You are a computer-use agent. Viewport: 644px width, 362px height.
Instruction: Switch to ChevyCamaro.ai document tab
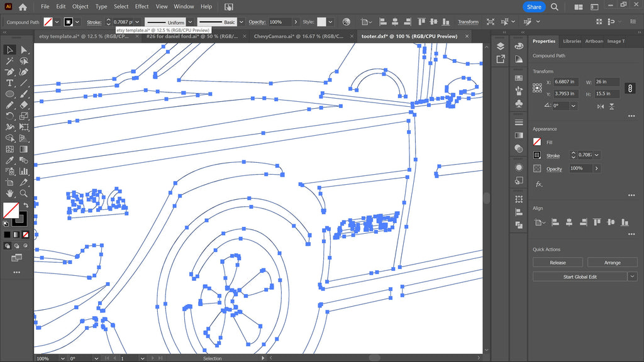[x=299, y=36]
